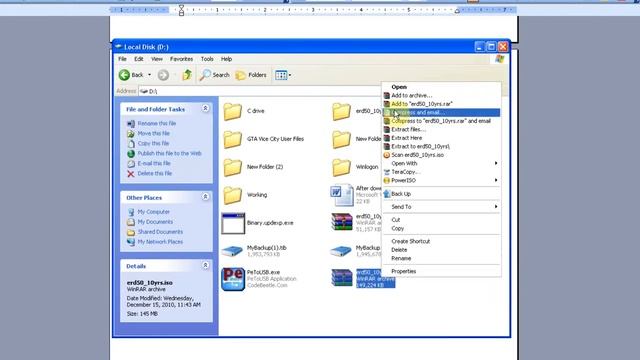
Task: Open the Search toolbar button
Action: 214,75
